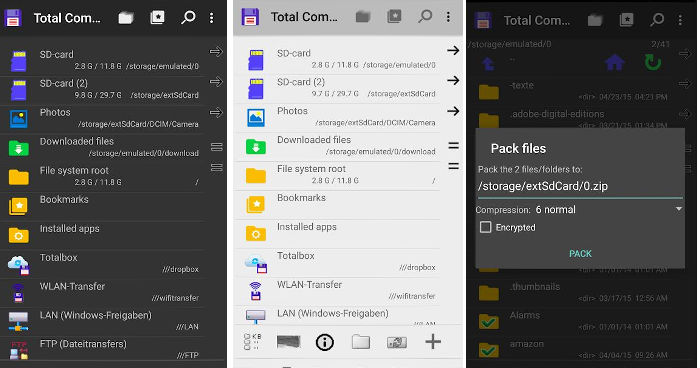Open the dimmed overflow menu in the right panel header

[x=680, y=20]
